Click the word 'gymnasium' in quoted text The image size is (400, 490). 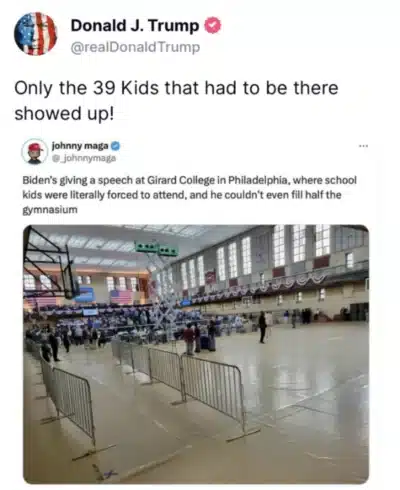coord(50,210)
